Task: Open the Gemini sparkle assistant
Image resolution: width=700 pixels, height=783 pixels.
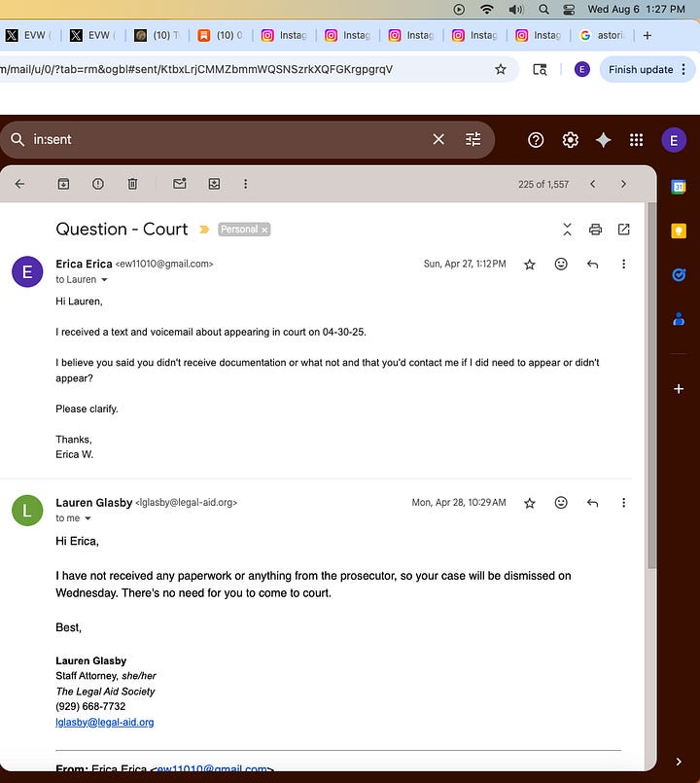Action: pyautogui.click(x=603, y=140)
